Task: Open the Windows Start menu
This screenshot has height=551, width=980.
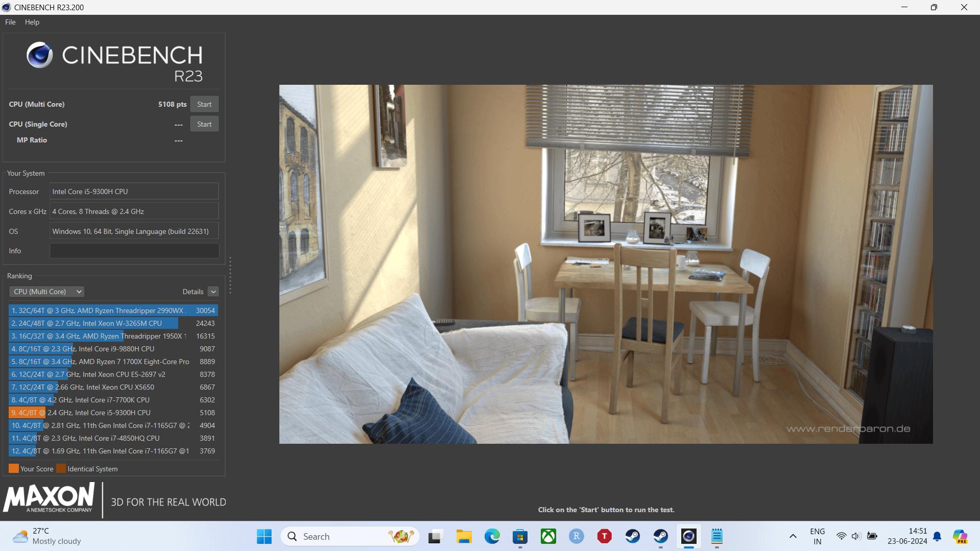Action: click(x=264, y=536)
